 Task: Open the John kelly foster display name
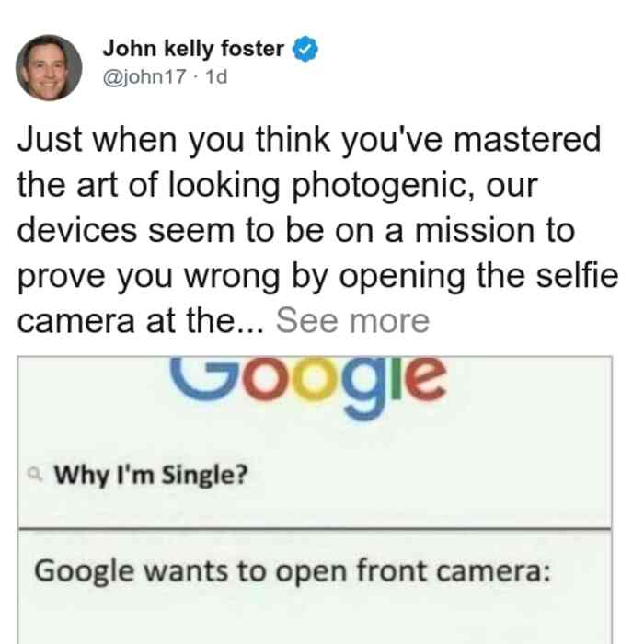[x=193, y=49]
